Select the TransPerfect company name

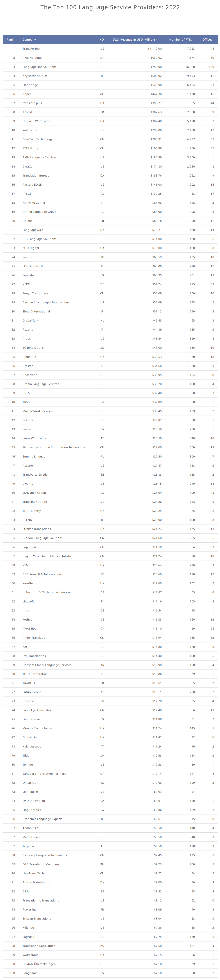click(31, 49)
